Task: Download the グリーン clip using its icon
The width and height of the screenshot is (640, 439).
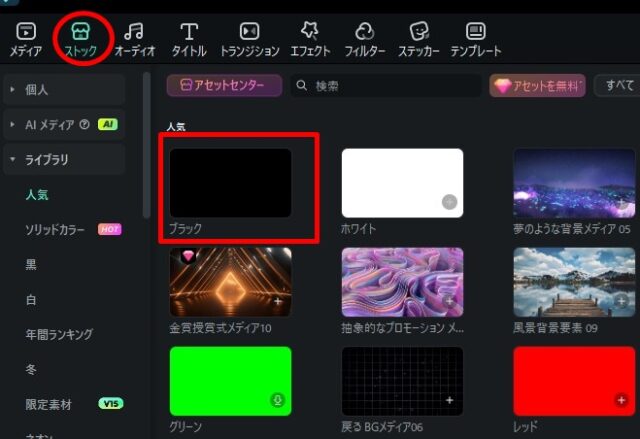Action: (x=278, y=400)
